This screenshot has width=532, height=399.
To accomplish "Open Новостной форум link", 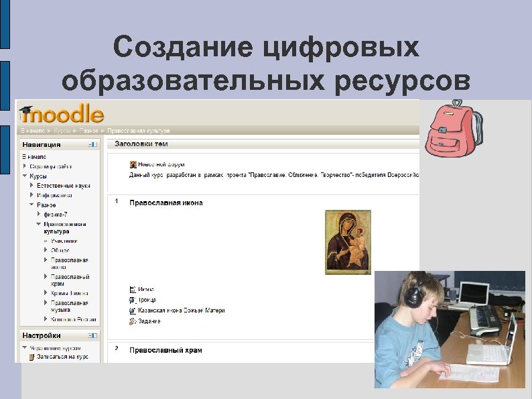I will tap(161, 165).
